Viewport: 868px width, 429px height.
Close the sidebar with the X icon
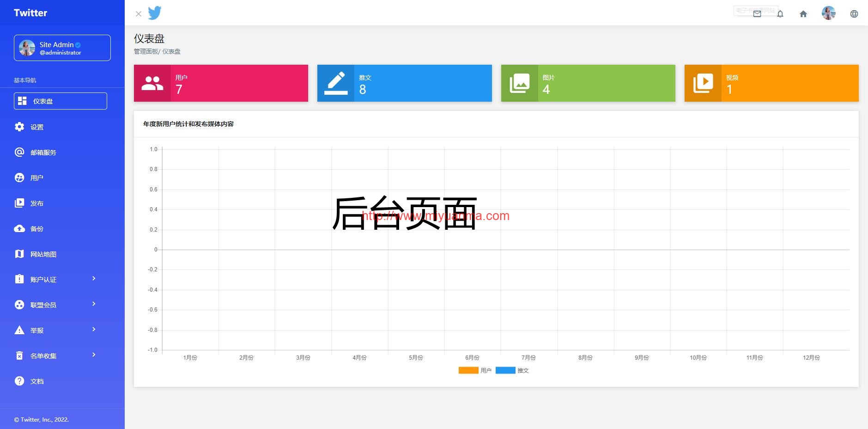[x=139, y=14]
